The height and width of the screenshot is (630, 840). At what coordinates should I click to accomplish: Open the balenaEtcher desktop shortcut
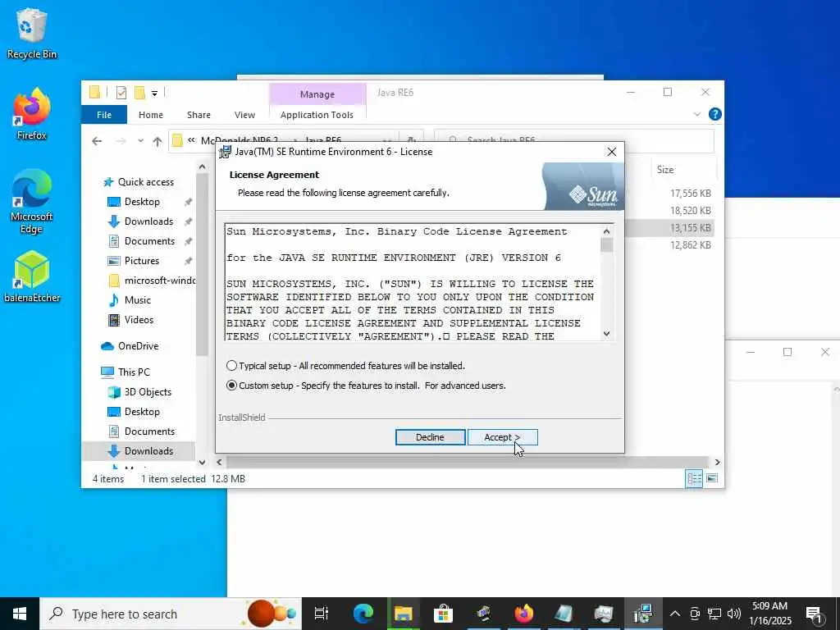[x=32, y=277]
